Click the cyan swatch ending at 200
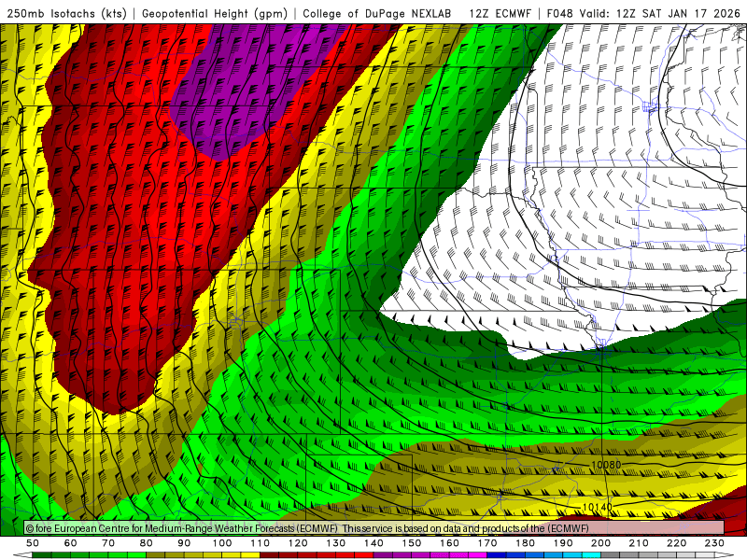This screenshot has height=560, width=747. (x=592, y=555)
